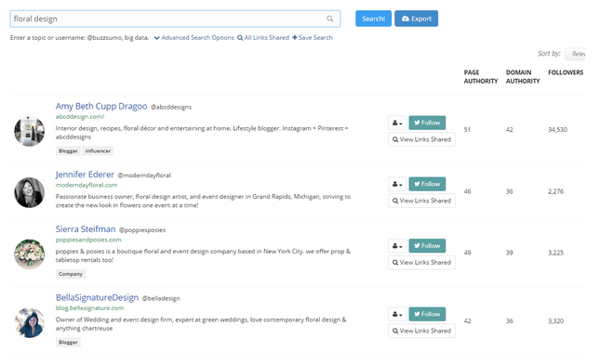The width and height of the screenshot is (600, 364).
Task: Visit abcddesign.com/ website link
Action: click(x=80, y=117)
